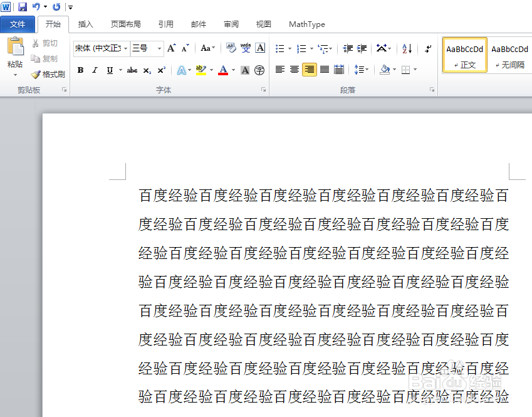The width and height of the screenshot is (532, 417).
Task: Open the 审阅 tab
Action: coord(231,24)
